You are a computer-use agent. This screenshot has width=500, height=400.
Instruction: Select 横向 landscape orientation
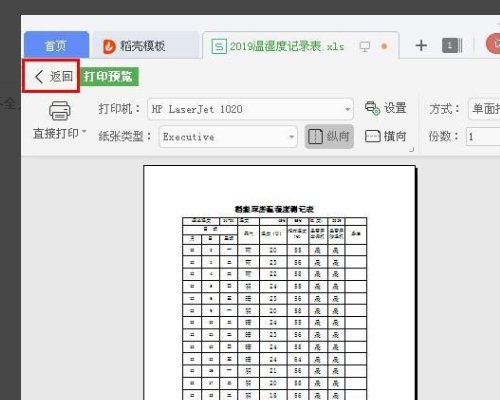click(x=386, y=136)
